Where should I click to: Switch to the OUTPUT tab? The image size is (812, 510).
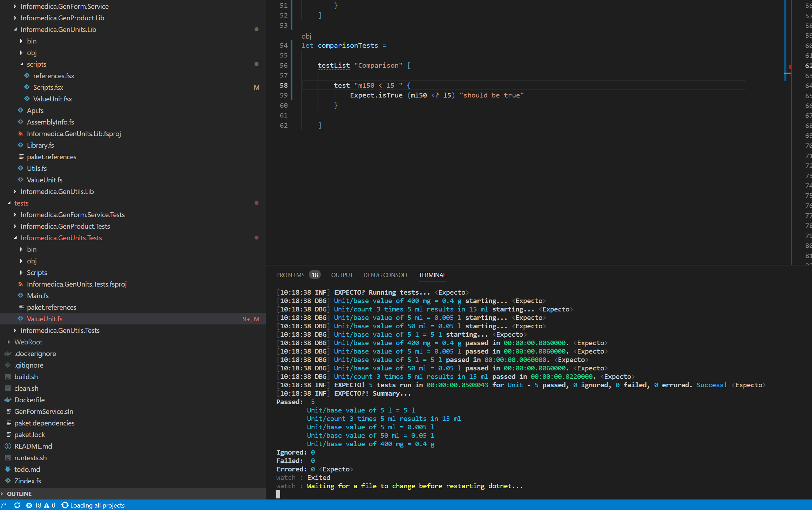342,275
